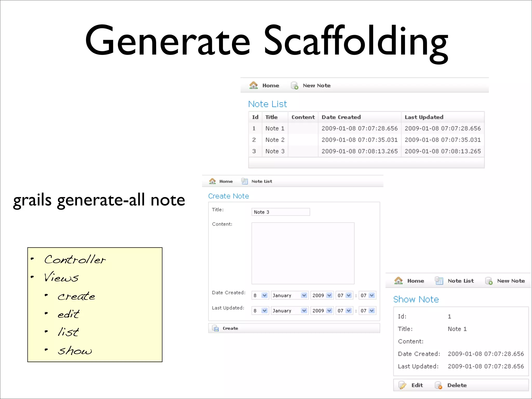The image size is (532, 399).
Task: Click the Create save icon in the form
Action: coord(215,328)
